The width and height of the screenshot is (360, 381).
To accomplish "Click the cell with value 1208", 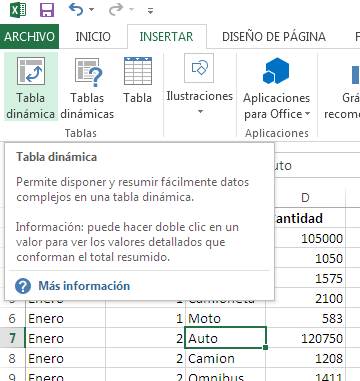I will pos(305,358).
